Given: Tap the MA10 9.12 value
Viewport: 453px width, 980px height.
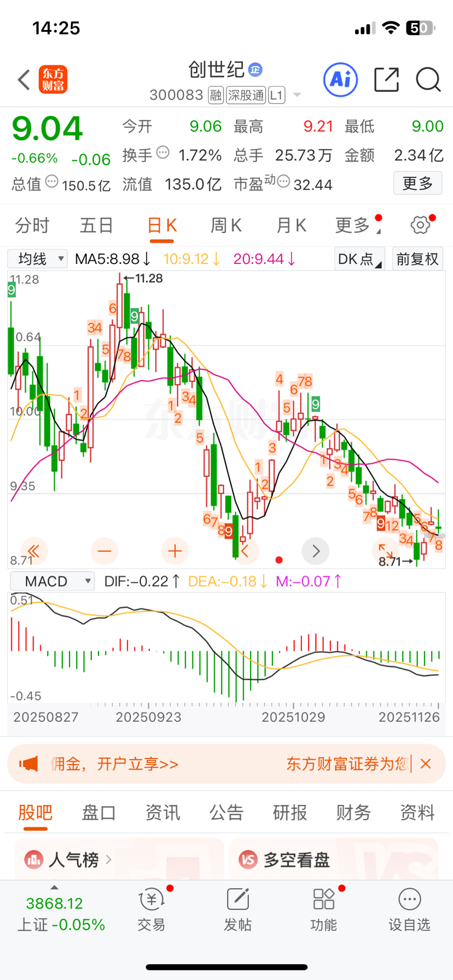Looking at the screenshot, I should 192,259.
